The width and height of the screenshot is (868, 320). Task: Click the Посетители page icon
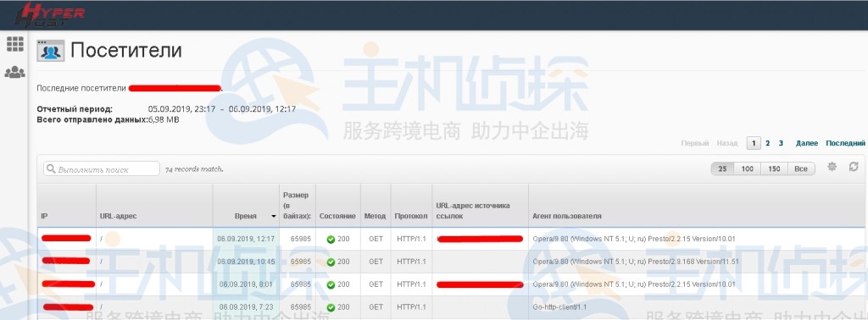click(50, 51)
